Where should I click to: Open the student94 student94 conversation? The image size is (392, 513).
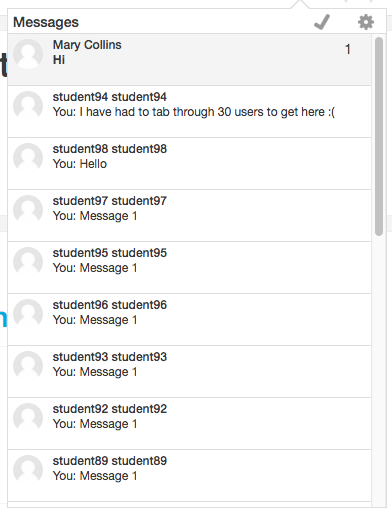189,112
